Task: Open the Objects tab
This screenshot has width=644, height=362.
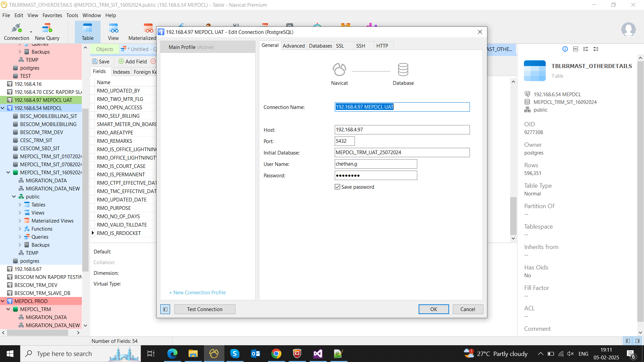Action: coord(105,49)
